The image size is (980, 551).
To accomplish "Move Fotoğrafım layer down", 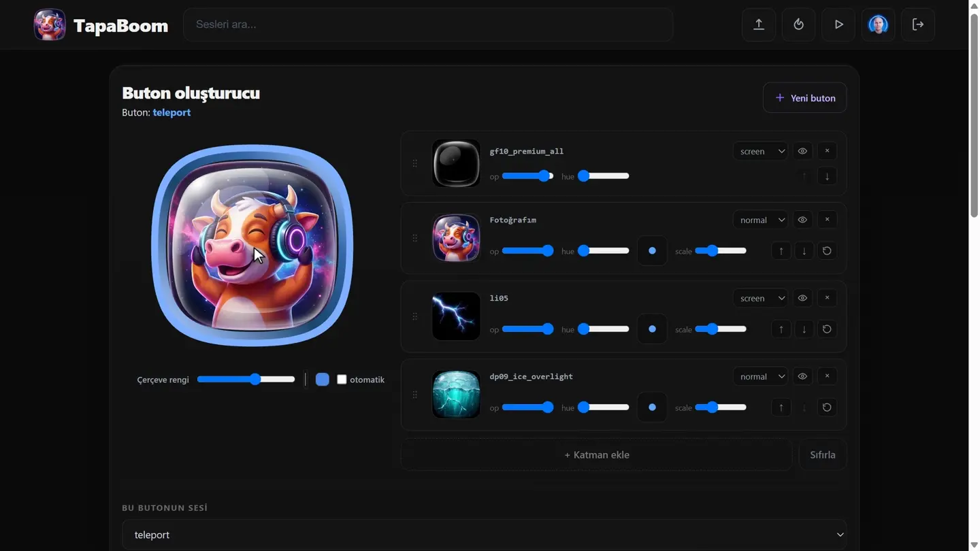I will pyautogui.click(x=804, y=251).
